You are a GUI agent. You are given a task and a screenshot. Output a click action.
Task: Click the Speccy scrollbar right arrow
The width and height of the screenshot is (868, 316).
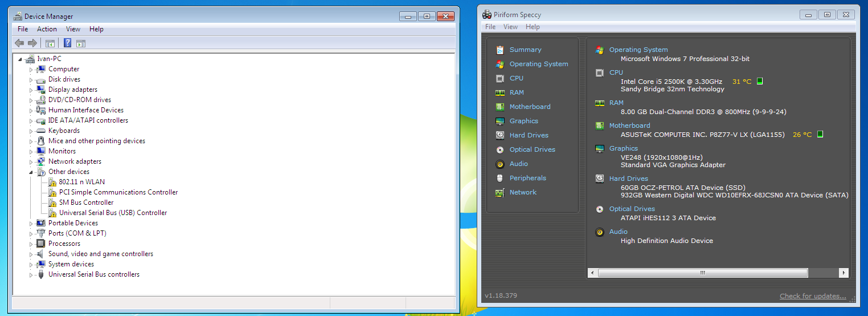(844, 273)
